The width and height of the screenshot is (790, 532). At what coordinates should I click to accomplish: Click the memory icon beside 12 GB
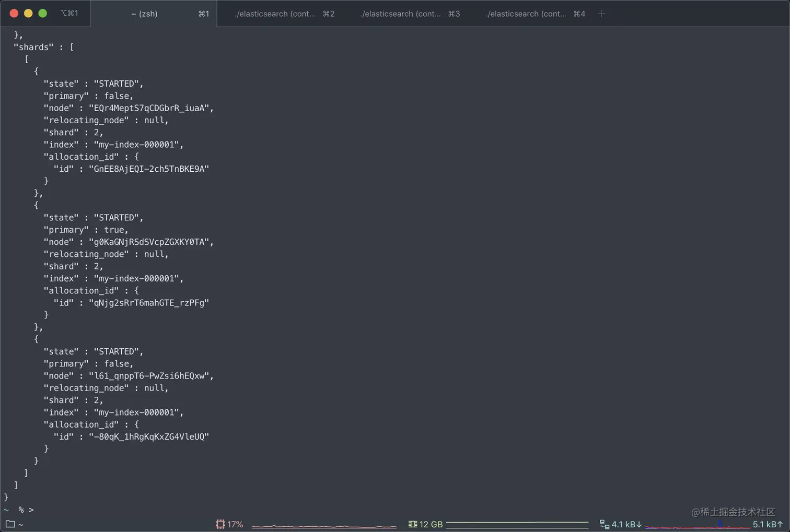[413, 524]
